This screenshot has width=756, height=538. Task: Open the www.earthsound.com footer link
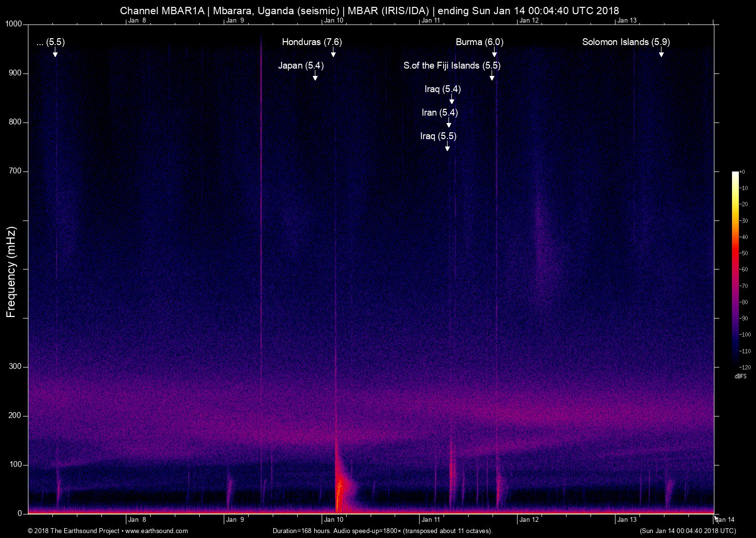point(157,531)
